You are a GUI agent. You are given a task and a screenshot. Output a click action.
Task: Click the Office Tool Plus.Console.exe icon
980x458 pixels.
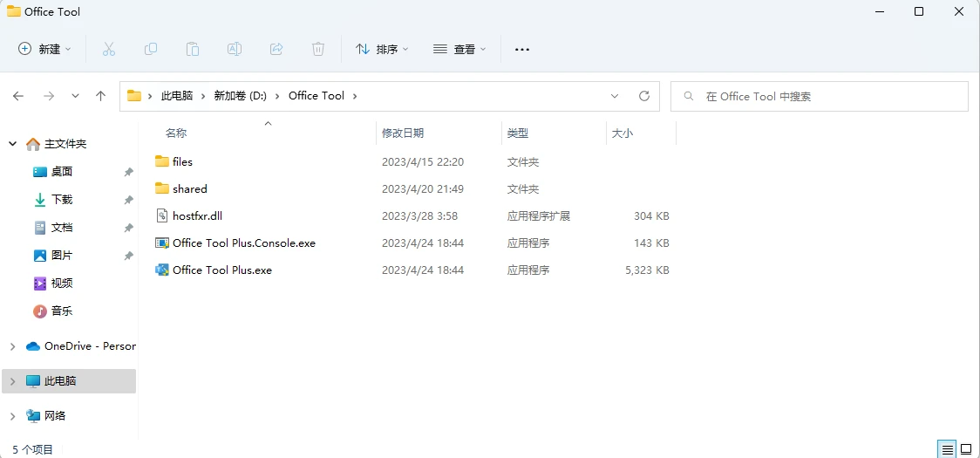click(162, 243)
